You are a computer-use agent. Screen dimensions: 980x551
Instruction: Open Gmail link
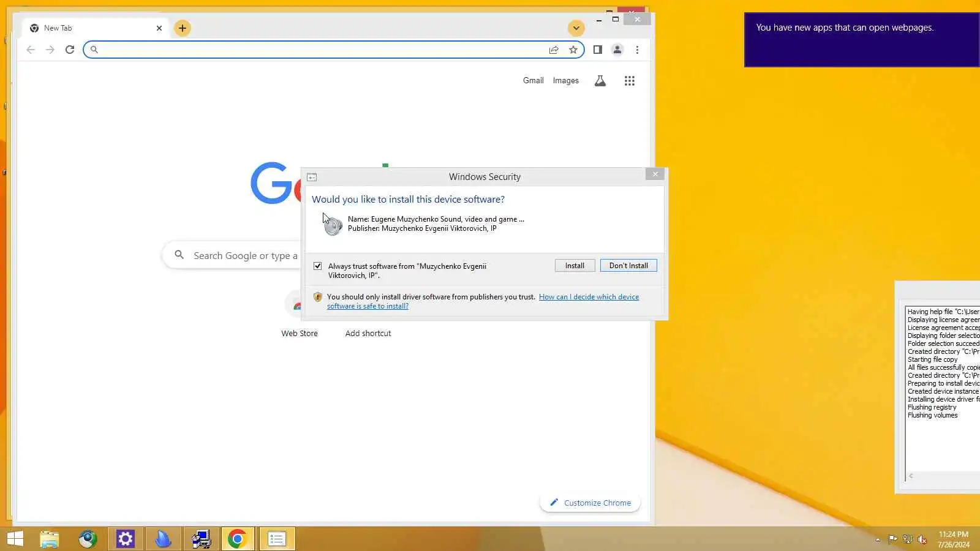tap(533, 80)
